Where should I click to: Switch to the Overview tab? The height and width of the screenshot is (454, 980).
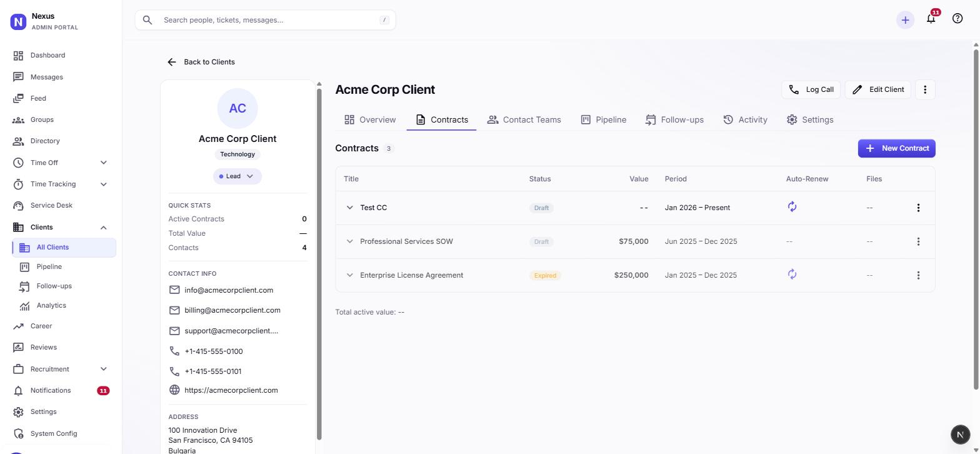(x=370, y=119)
